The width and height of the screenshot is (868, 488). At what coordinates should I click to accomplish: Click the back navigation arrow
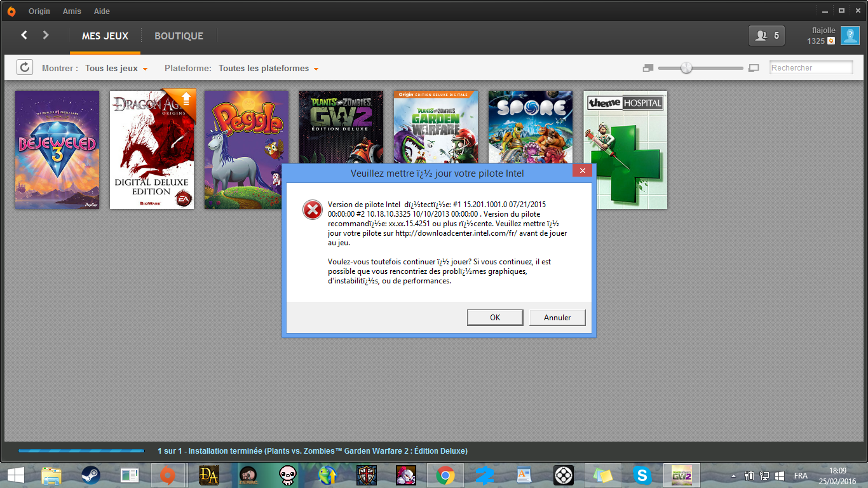click(x=24, y=36)
